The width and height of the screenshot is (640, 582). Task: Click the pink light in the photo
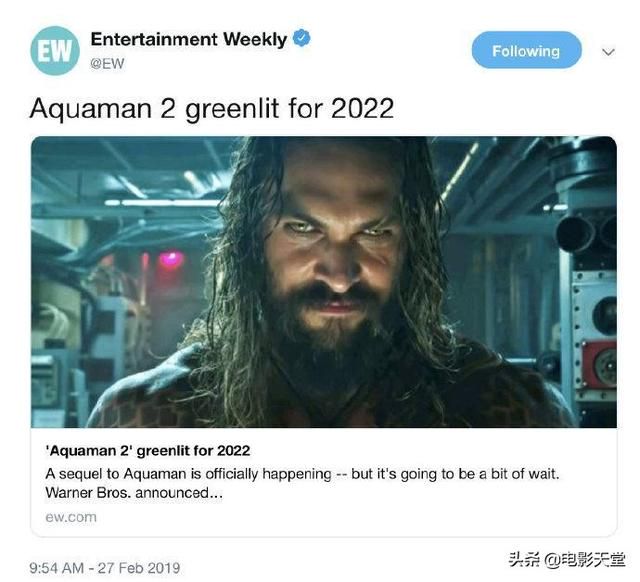pos(171,260)
